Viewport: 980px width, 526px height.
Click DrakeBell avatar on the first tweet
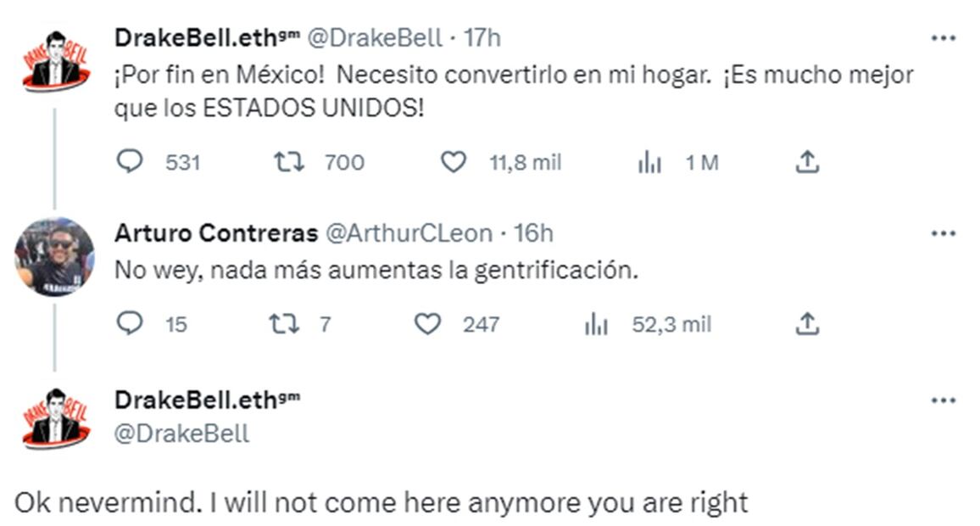[55, 61]
